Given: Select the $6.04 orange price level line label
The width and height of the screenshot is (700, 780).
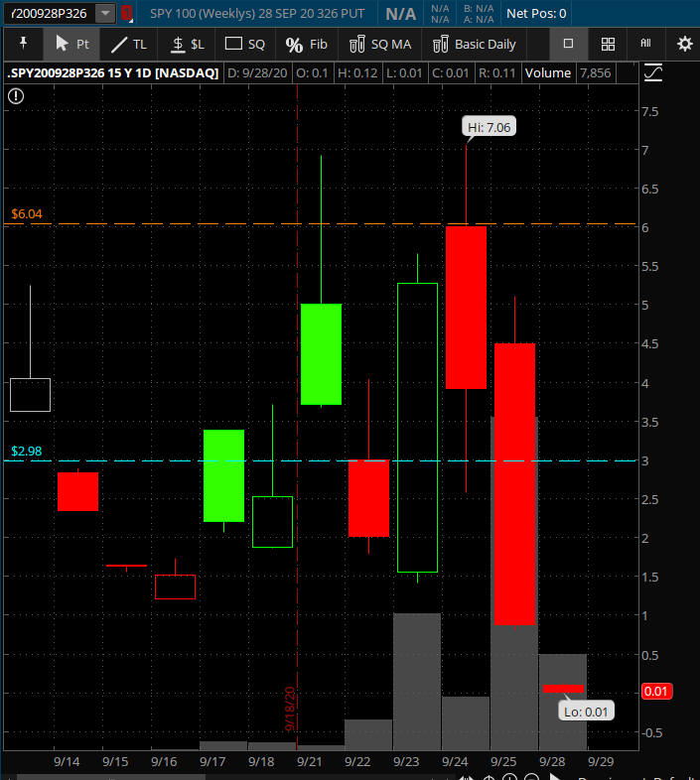Looking at the screenshot, I should pos(27,214).
